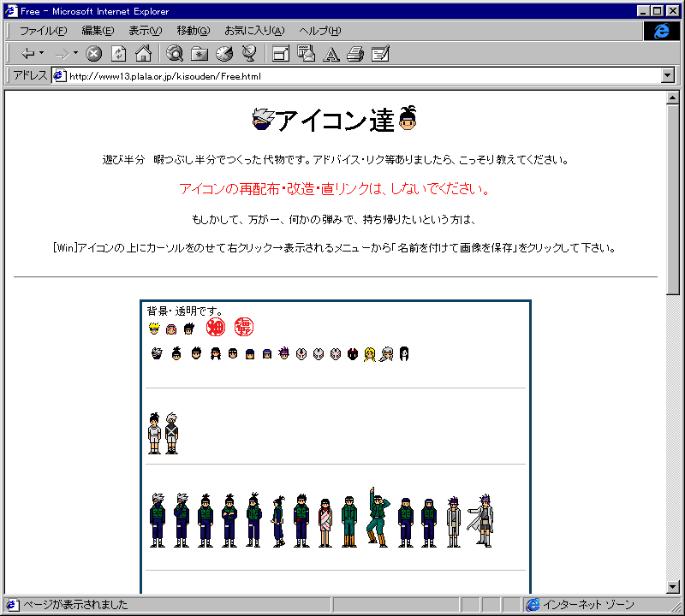
Task: Click the Refresh page toolbar icon
Action: 118,54
